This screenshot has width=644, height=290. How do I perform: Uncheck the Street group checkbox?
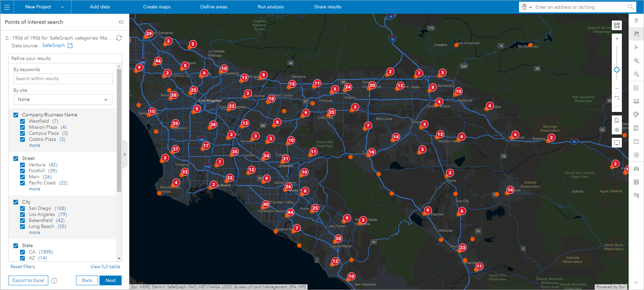[x=16, y=159]
